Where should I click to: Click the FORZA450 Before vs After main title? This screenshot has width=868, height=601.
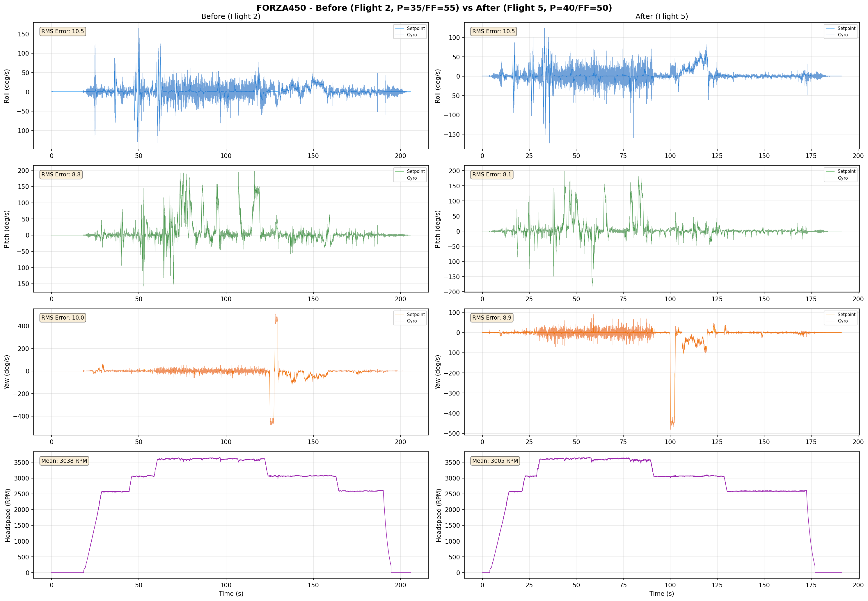click(x=434, y=8)
